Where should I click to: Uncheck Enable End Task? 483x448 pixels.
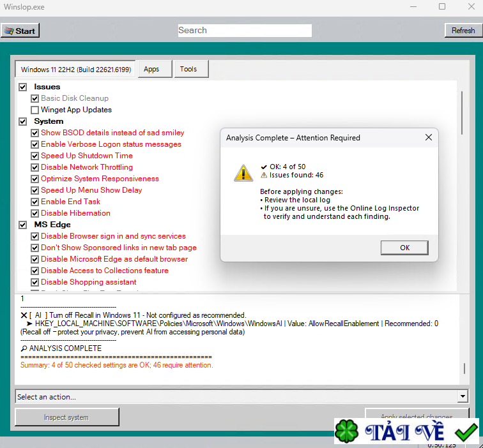[x=34, y=202]
